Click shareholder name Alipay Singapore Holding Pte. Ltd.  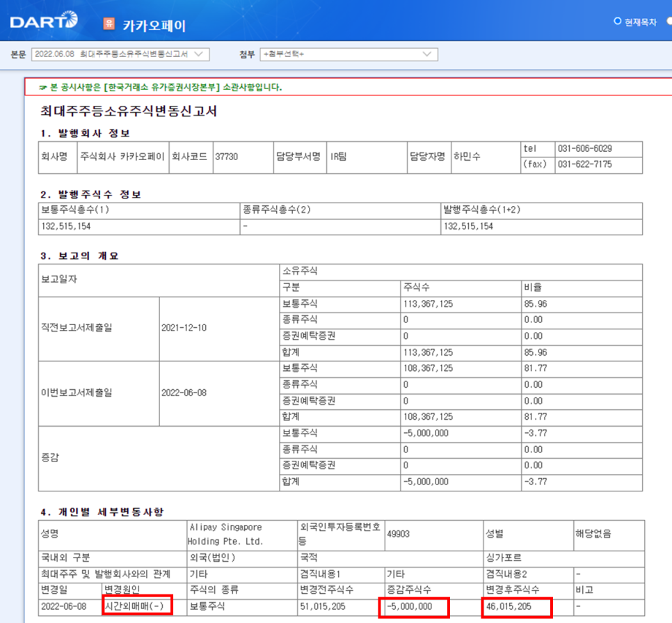225,534
